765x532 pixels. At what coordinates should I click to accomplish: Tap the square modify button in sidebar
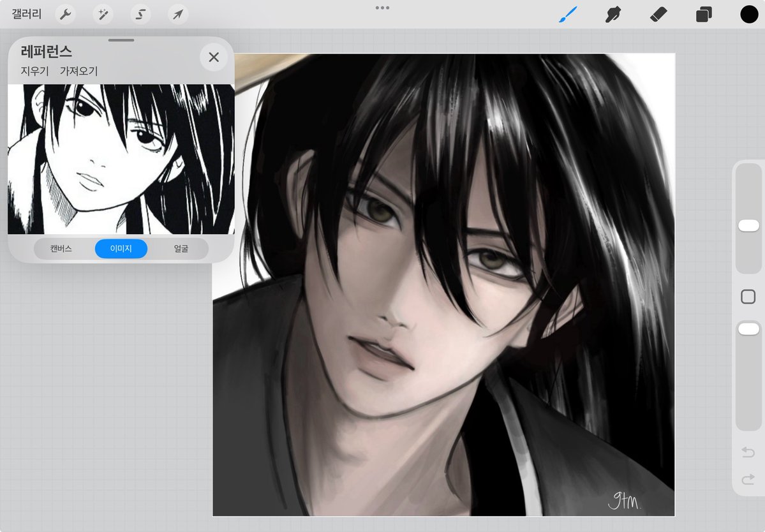[x=748, y=297]
